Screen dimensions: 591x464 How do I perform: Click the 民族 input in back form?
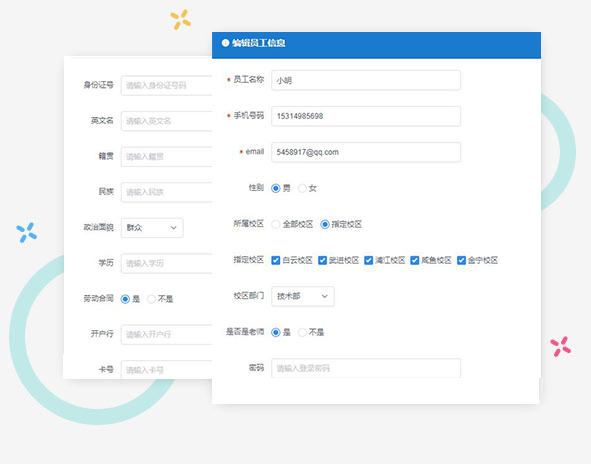click(167, 192)
